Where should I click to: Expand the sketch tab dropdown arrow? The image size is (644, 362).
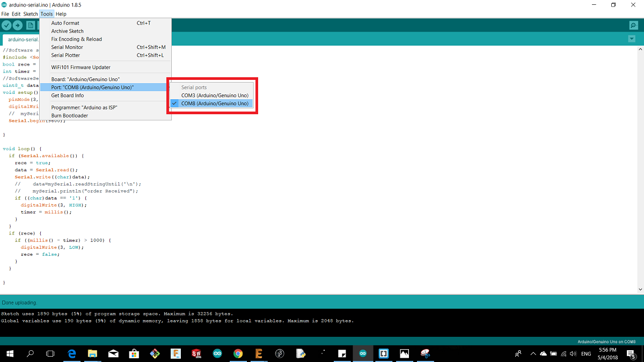632,39
